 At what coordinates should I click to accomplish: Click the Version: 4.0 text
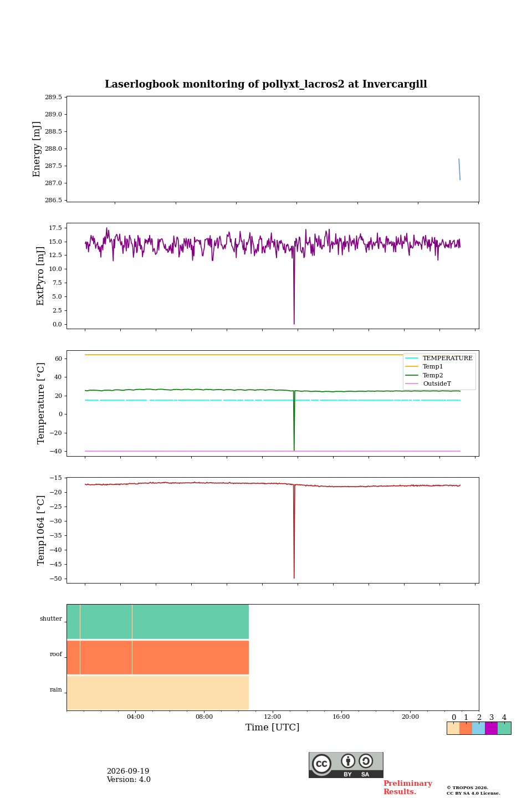tap(129, 780)
